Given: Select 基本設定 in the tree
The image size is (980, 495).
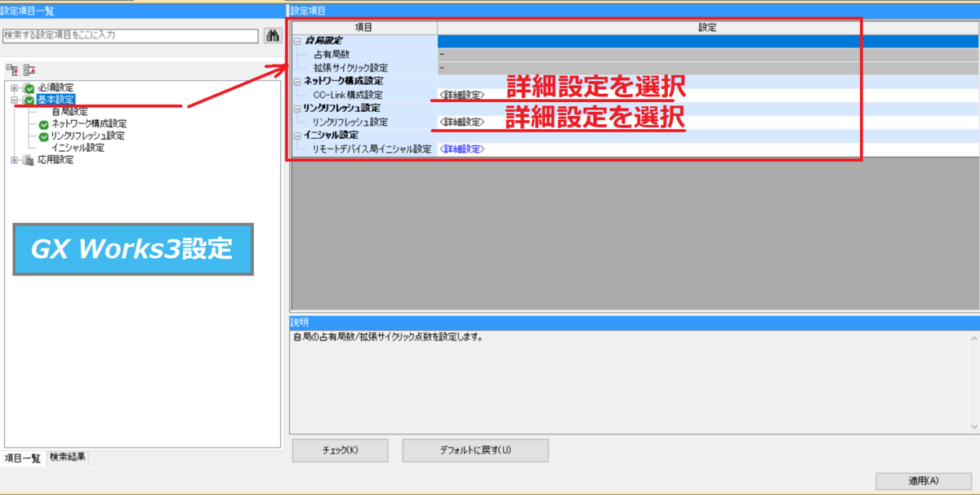Looking at the screenshot, I should click(x=56, y=100).
